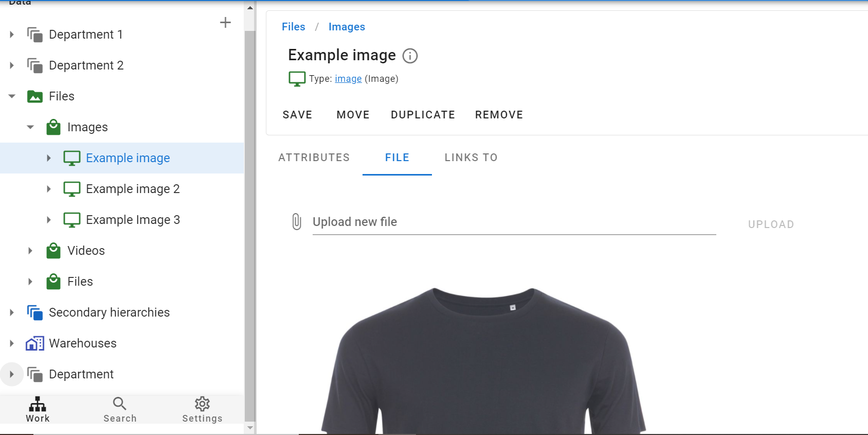The image size is (868, 435).
Task: Click the Images shopping-bag icon
Action: (x=53, y=127)
